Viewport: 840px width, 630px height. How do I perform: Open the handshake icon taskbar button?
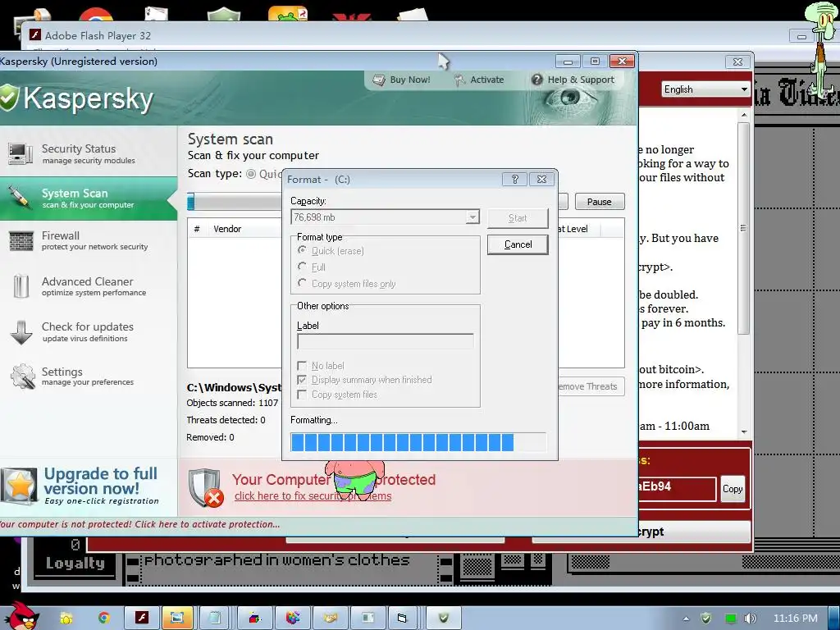click(331, 618)
